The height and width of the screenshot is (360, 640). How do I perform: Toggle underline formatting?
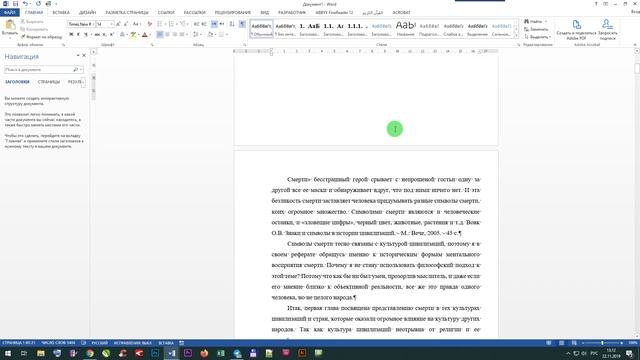pos(85,34)
